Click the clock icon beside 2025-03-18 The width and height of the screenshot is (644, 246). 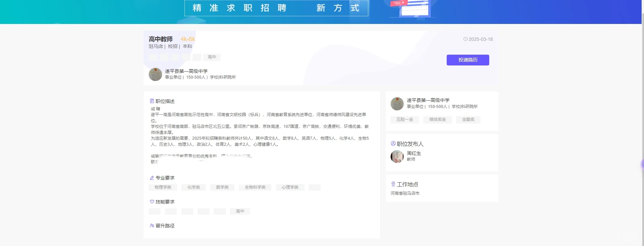tap(465, 39)
